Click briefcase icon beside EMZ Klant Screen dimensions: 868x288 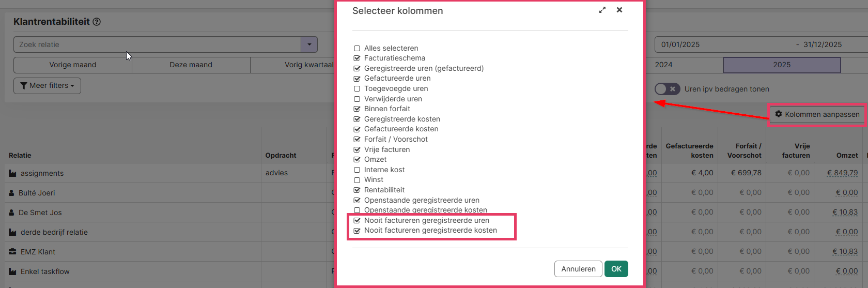12,252
